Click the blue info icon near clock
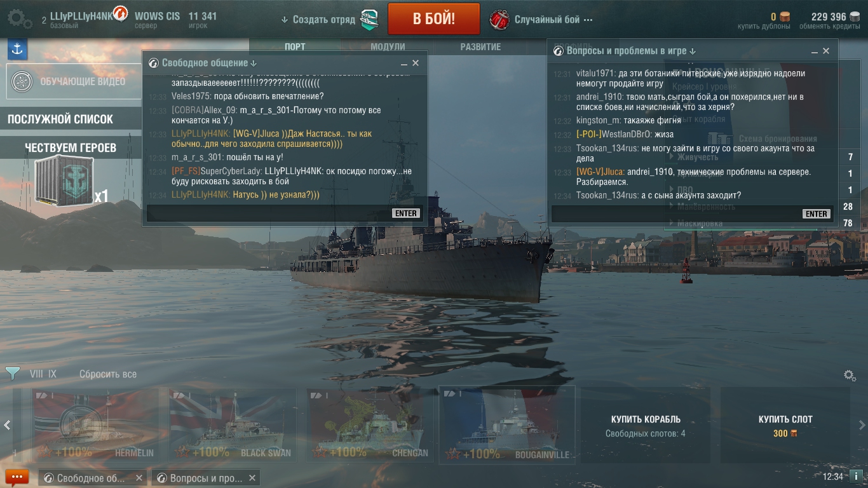This screenshot has height=488, width=868. tap(856, 476)
